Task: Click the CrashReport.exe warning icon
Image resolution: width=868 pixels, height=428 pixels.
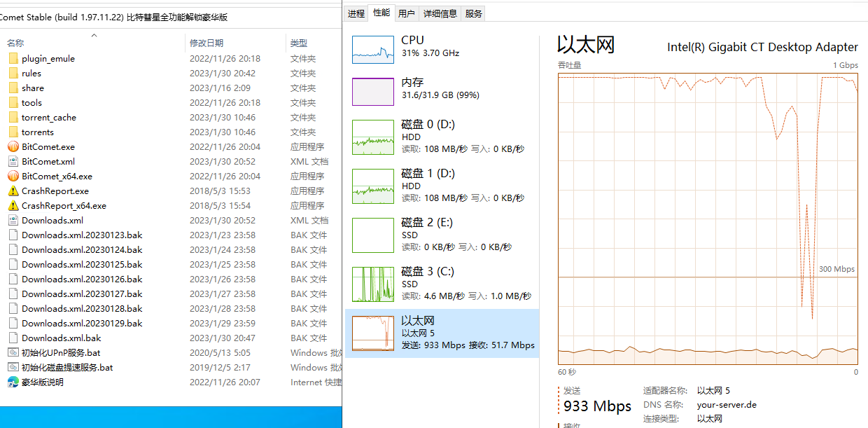Action: tap(13, 191)
